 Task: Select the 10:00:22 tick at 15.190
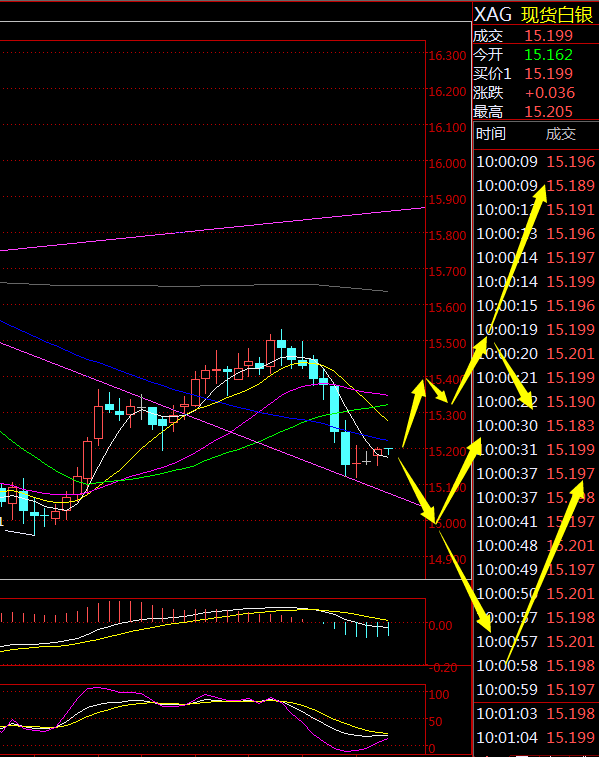click(536, 401)
